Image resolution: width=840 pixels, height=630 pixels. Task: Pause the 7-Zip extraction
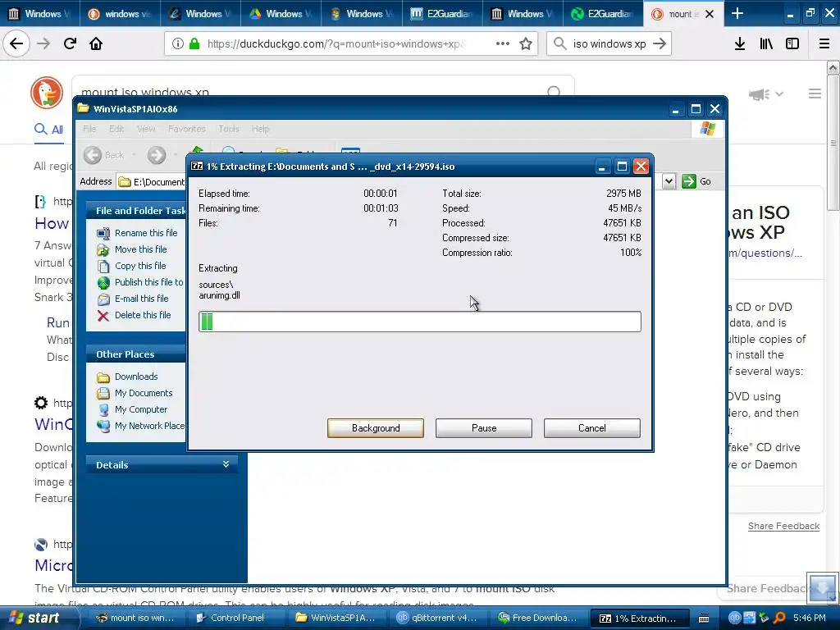484,428
